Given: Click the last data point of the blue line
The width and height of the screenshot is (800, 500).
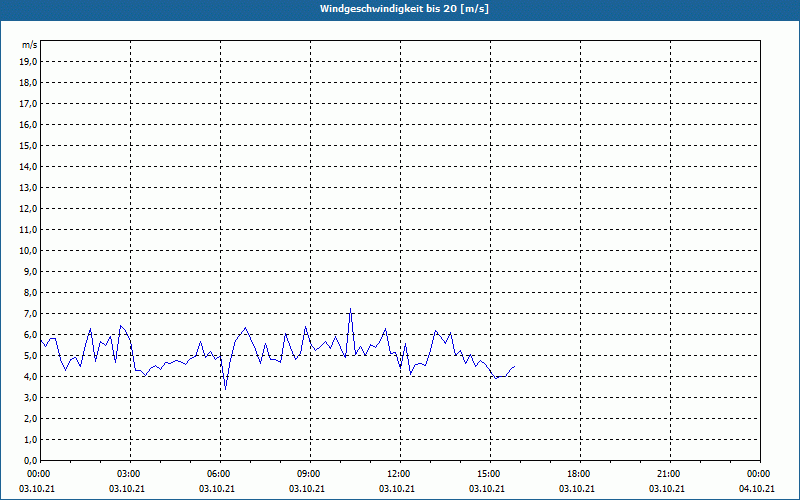Looking at the screenshot, I should pyautogui.click(x=514, y=366).
